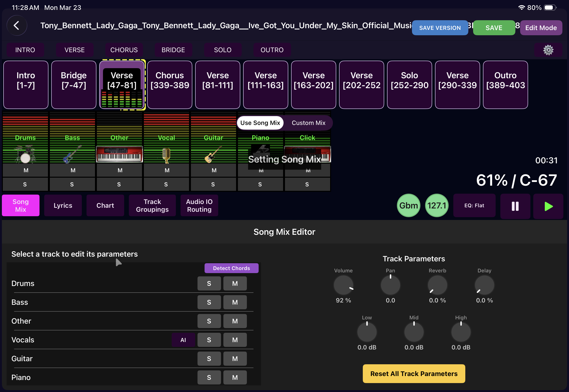Switch to the Lyrics tab
Screen dimensions: 569x392
coord(63,205)
